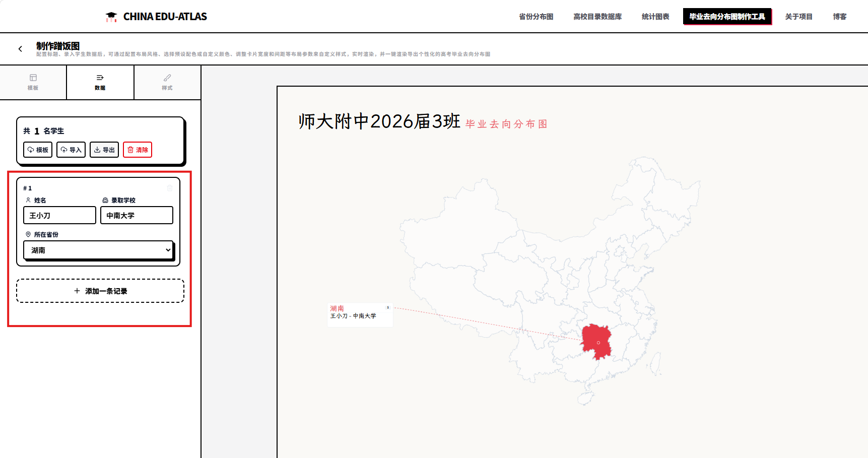Add a new record with 添加一条记录
868x458 pixels.
[100, 291]
